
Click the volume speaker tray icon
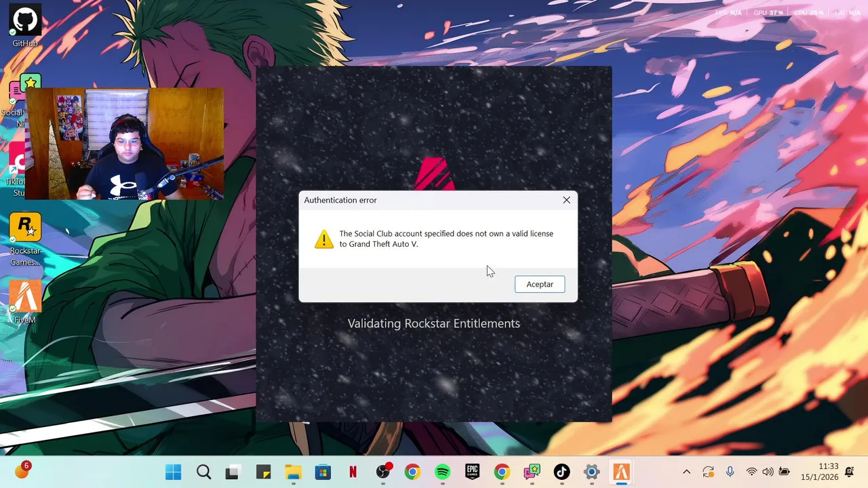pos(768,472)
